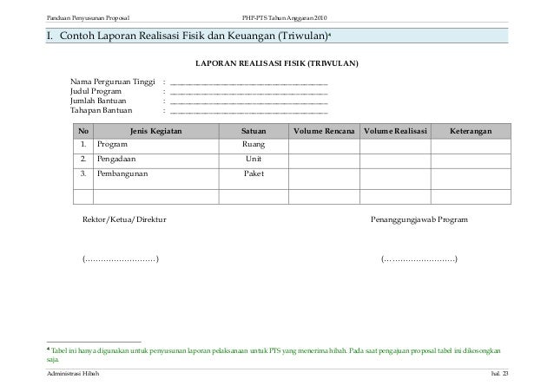Click row number "2." in the table
This screenshot has height=392, width=554.
(83, 159)
